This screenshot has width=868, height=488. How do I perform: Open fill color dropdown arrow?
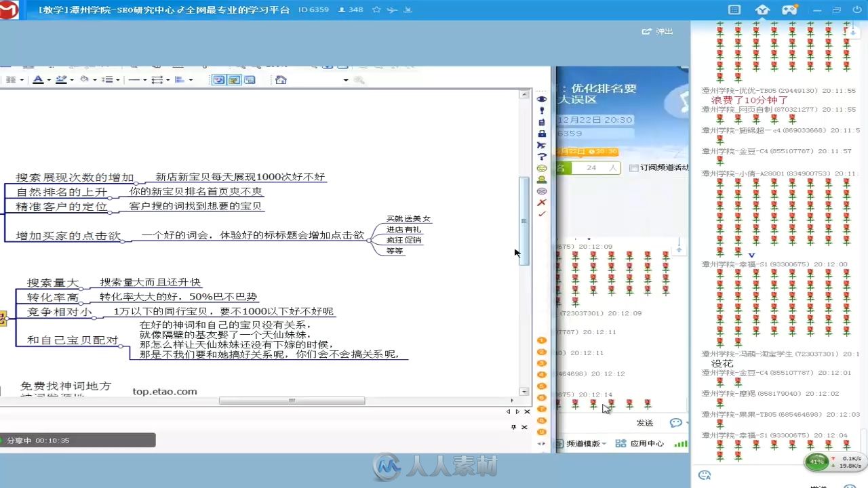(94, 80)
